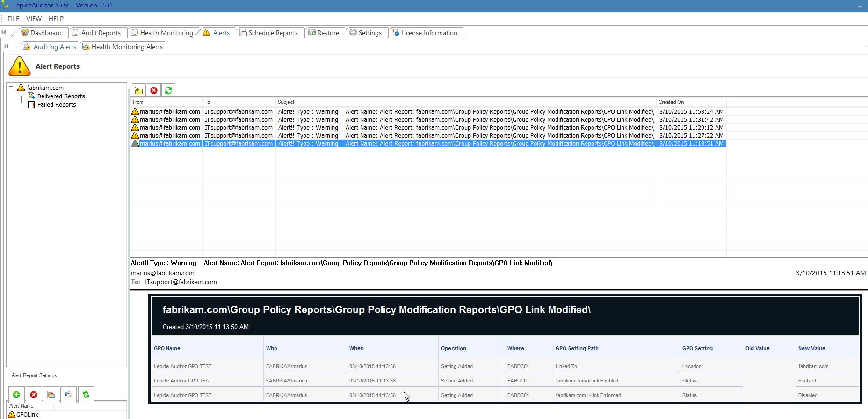Click the edit alert pencil icon
Image resolution: width=868 pixels, height=419 pixels.
pyautogui.click(x=51, y=395)
